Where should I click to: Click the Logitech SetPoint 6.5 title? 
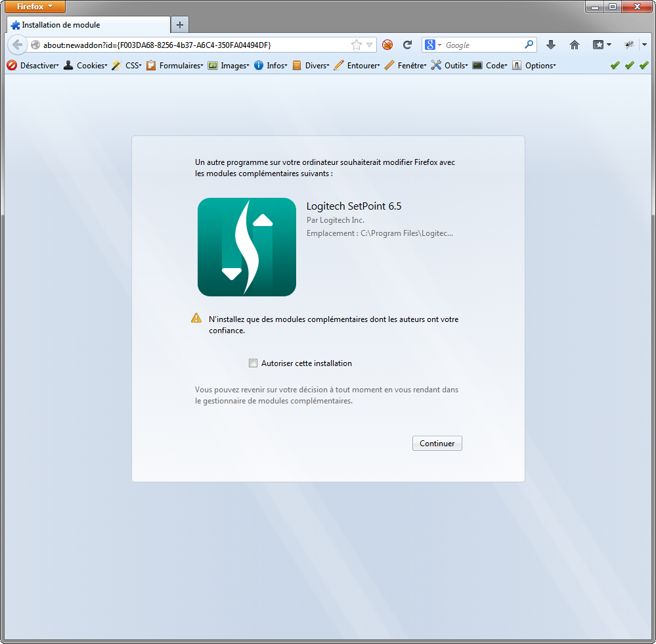click(x=354, y=206)
